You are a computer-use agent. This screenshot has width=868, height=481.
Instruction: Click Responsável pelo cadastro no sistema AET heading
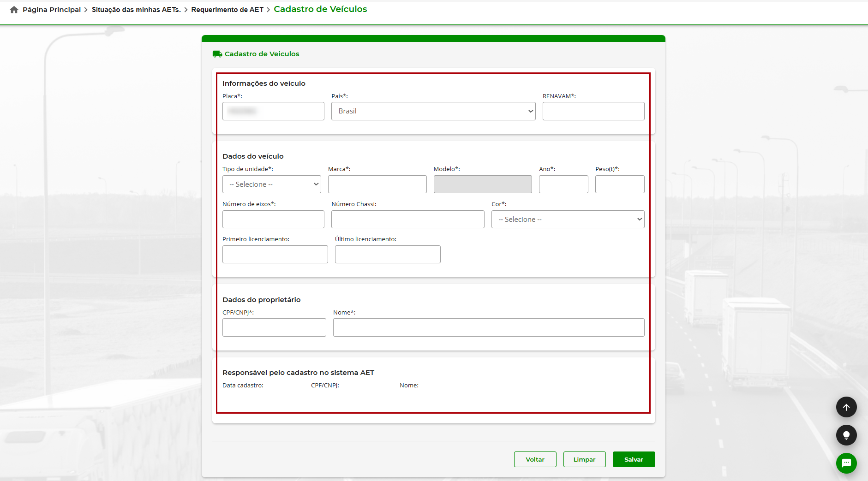coord(299,373)
